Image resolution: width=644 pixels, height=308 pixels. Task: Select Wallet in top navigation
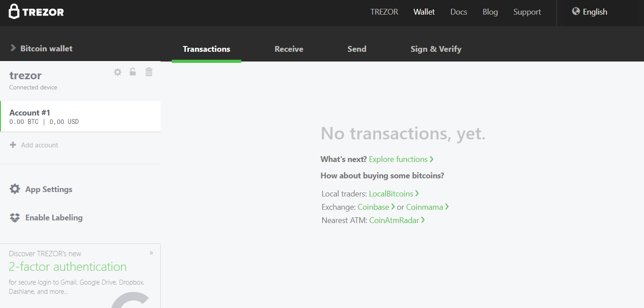pos(424,12)
